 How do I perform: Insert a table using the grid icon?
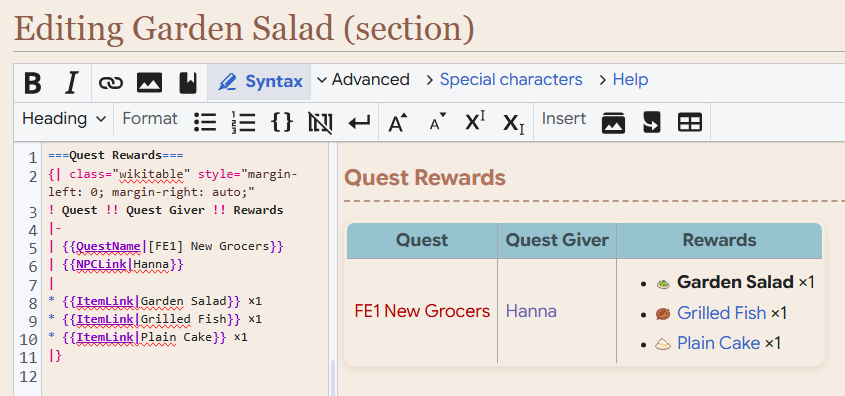coord(690,122)
